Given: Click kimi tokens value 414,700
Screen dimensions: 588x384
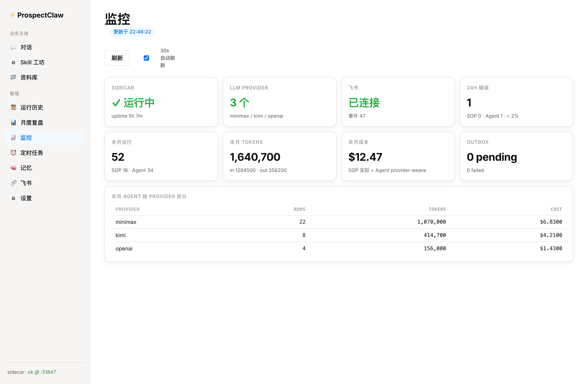Looking at the screenshot, I should [435, 235].
